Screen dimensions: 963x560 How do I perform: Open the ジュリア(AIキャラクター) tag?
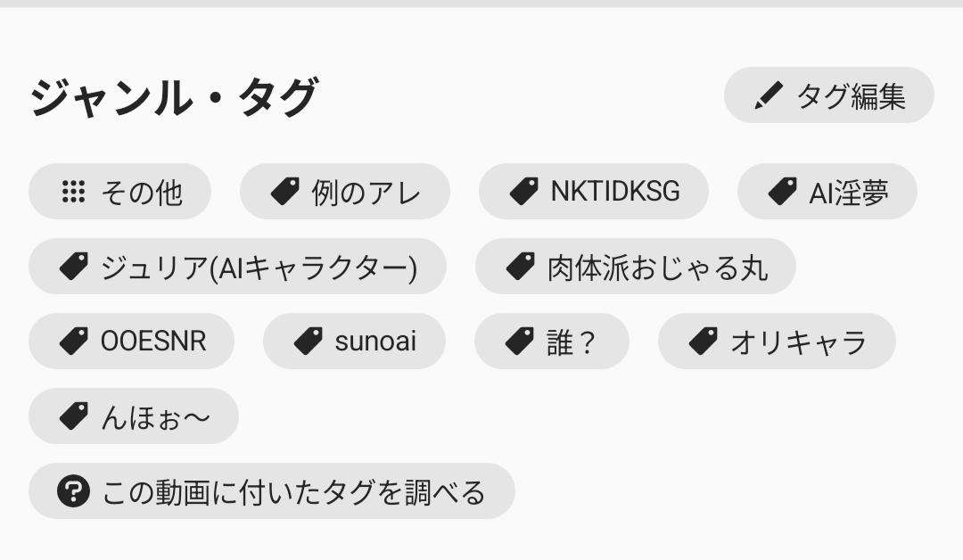pos(238,267)
